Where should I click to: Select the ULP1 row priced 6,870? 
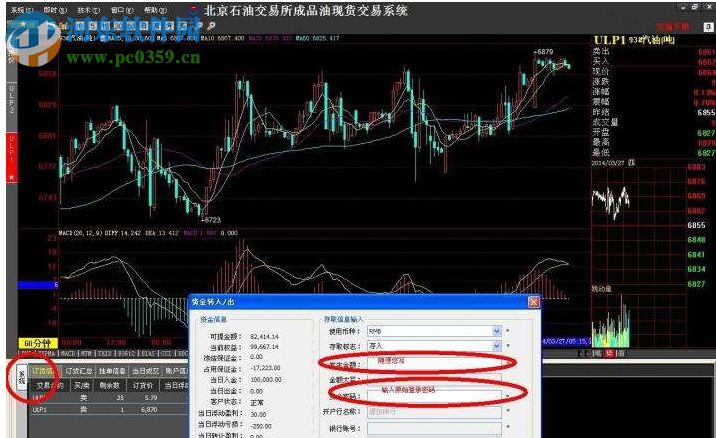click(108, 410)
